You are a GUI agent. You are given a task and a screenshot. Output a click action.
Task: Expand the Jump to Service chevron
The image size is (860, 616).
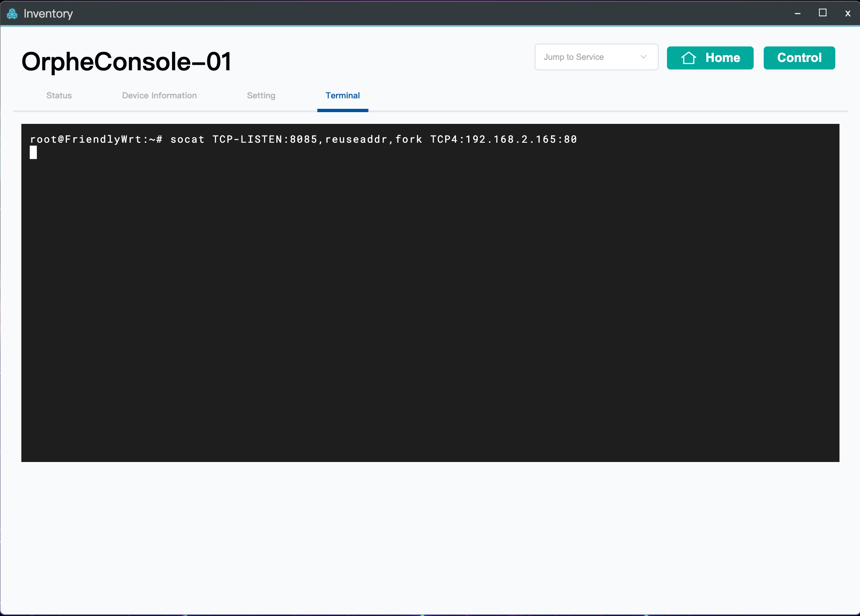click(644, 57)
